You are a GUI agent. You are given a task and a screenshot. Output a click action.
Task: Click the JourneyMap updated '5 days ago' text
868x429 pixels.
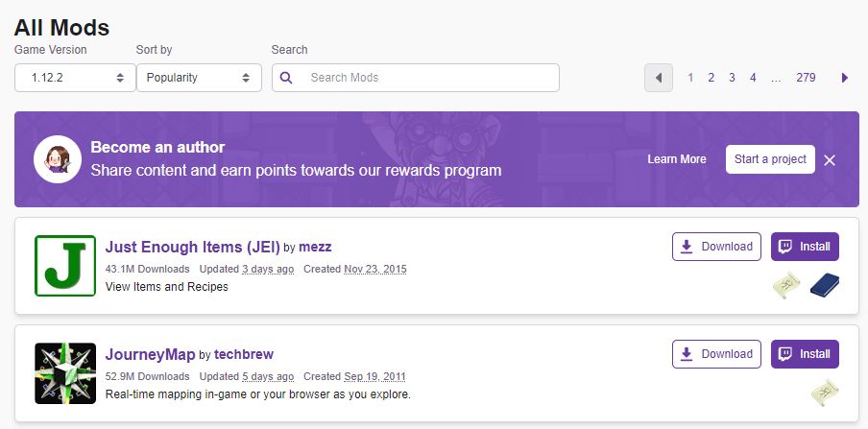tap(268, 376)
